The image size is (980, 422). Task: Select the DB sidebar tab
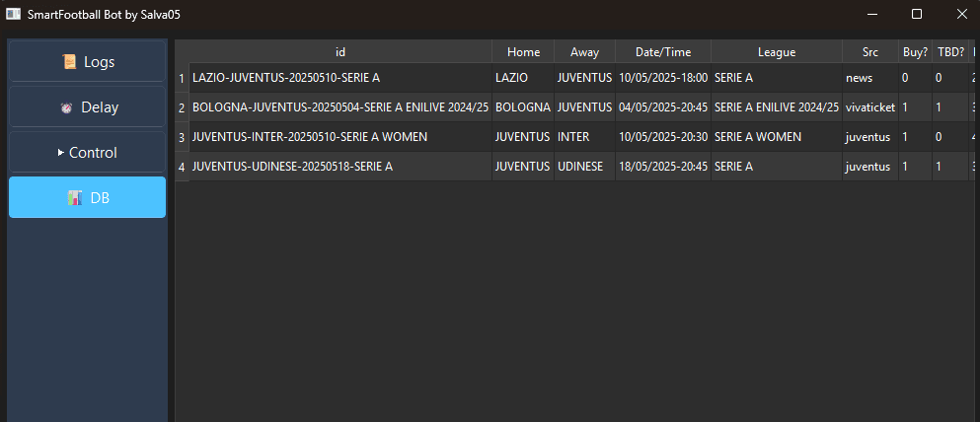(88, 198)
